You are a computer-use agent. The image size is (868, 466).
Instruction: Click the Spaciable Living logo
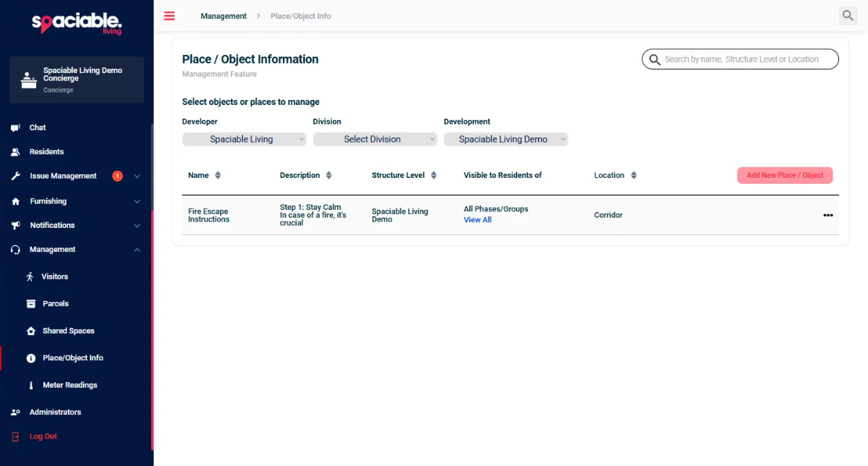[77, 23]
